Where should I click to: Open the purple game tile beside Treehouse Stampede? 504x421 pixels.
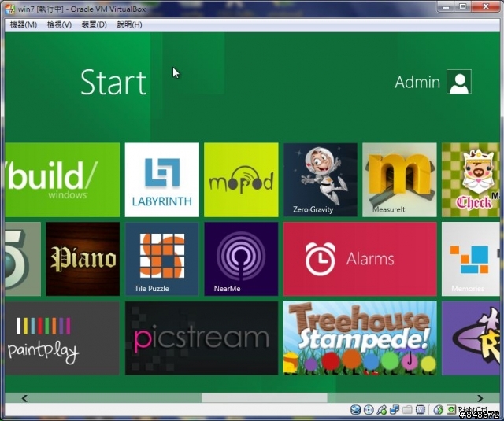click(x=471, y=338)
